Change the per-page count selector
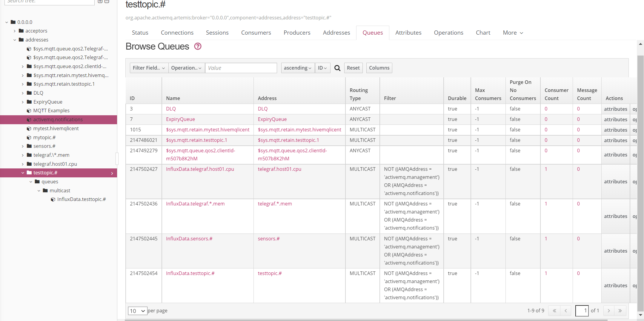This screenshot has height=321, width=644. click(x=137, y=311)
